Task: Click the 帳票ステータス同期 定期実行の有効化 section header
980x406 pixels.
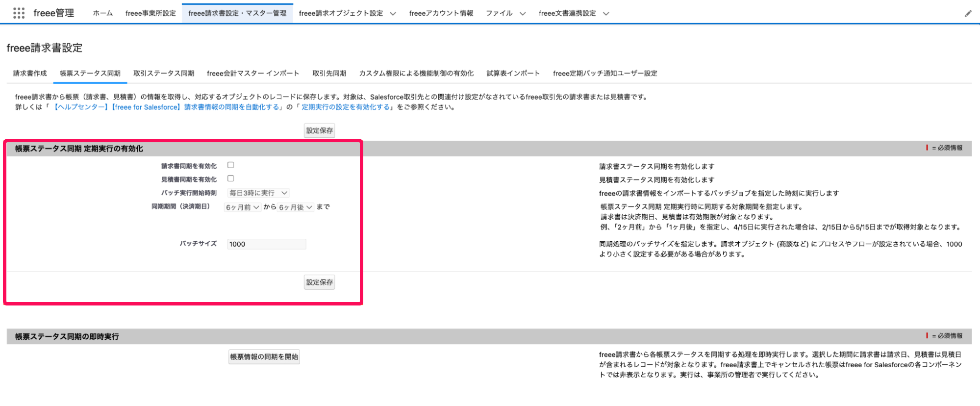Action: coord(79,149)
